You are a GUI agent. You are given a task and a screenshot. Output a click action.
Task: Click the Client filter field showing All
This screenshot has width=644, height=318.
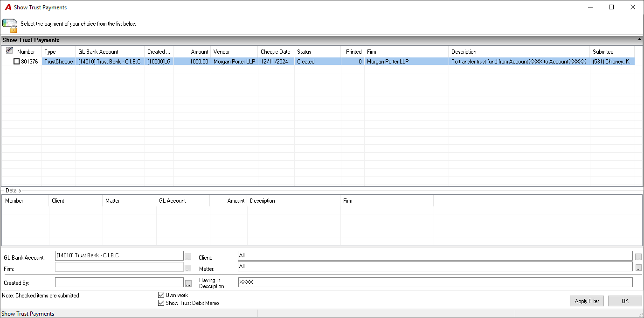click(436, 255)
